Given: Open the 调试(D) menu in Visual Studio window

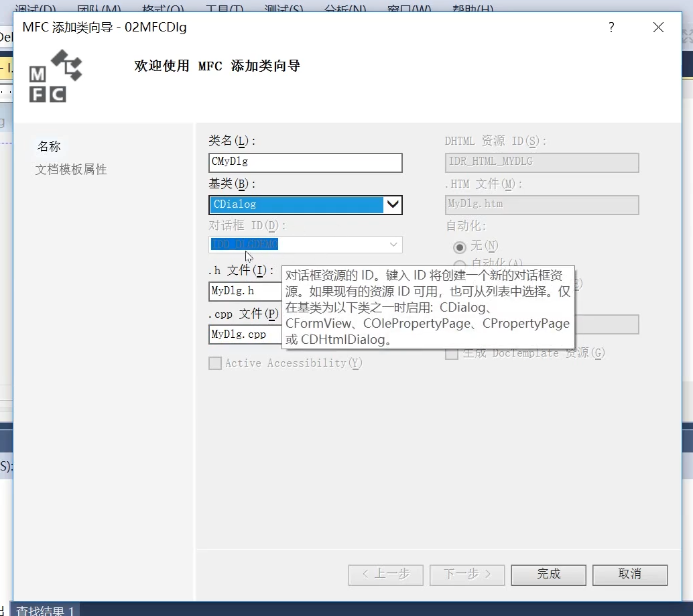Looking at the screenshot, I should click(x=35, y=9).
